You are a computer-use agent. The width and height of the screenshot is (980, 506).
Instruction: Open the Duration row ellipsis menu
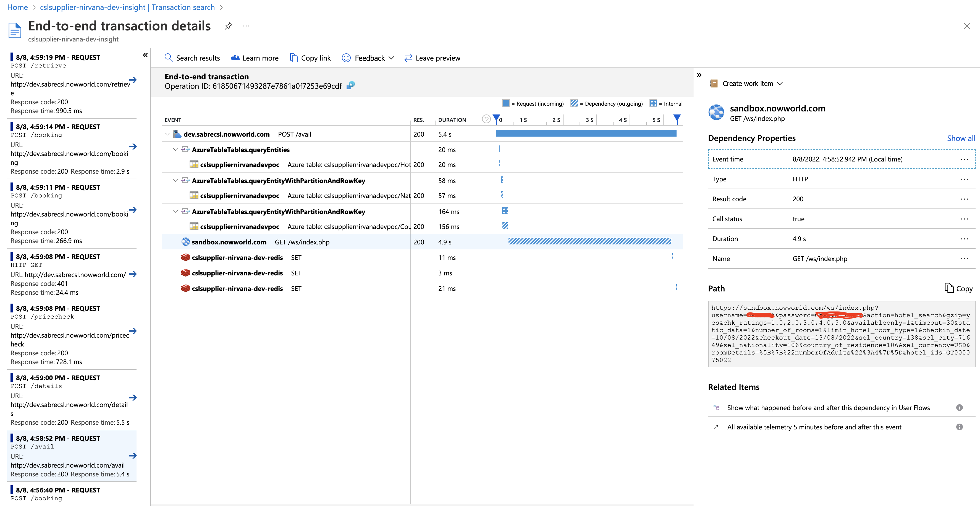(965, 239)
